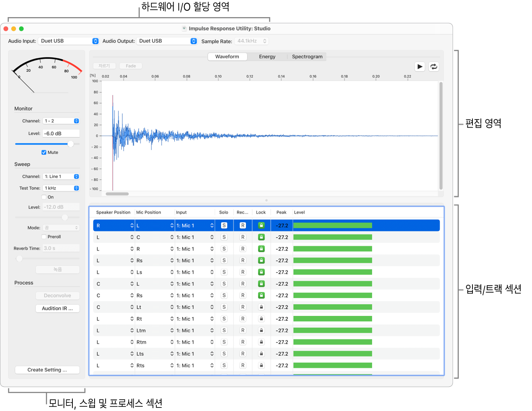Toggle lock on the R speaker L mic track
The height and width of the screenshot is (411, 532).
coord(262,225)
